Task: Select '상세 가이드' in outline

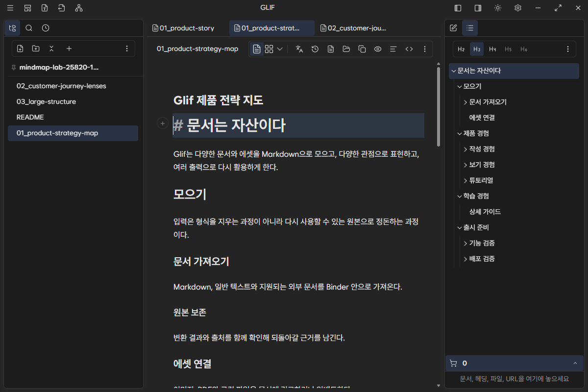Action: coord(485,212)
